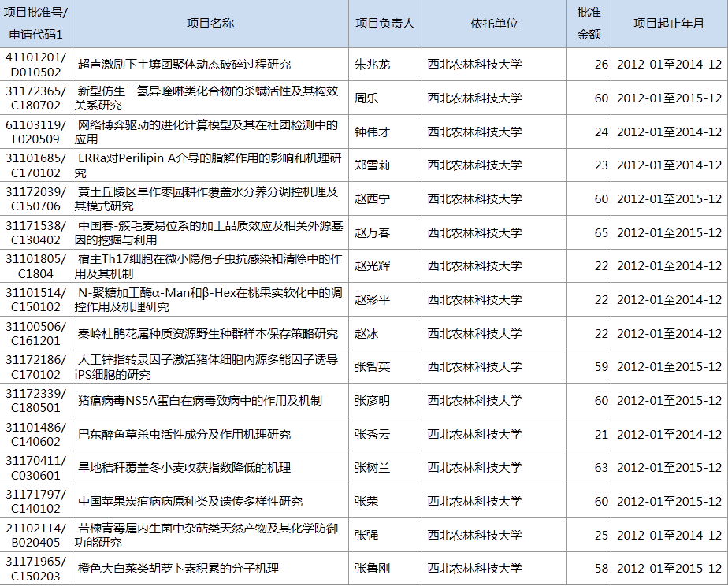Select project number 31101486/C140602
This screenshot has height=586, width=728.
tap(35, 435)
